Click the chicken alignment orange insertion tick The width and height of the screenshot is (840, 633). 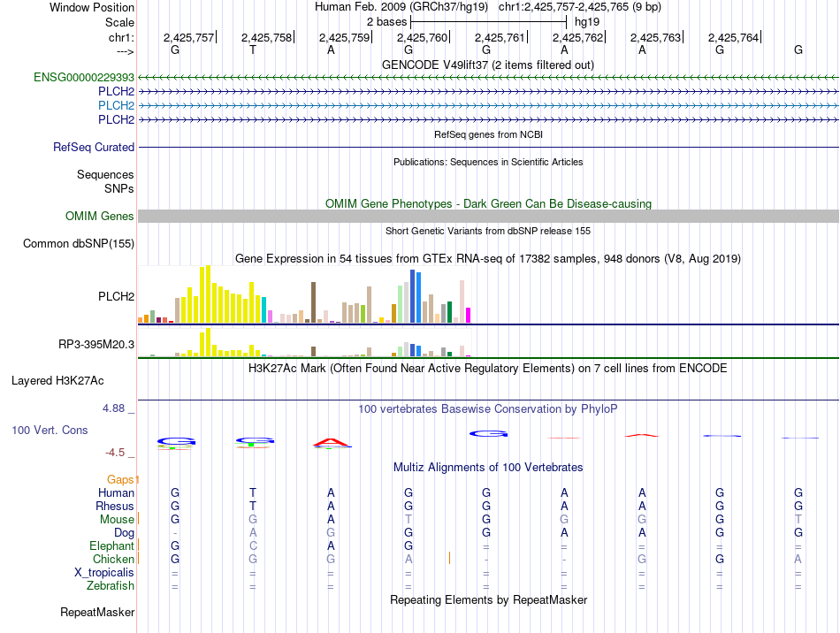(x=449, y=558)
